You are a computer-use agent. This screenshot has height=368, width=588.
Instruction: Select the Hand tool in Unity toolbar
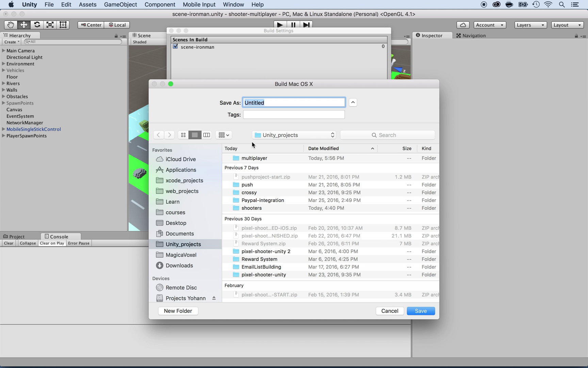coord(11,25)
